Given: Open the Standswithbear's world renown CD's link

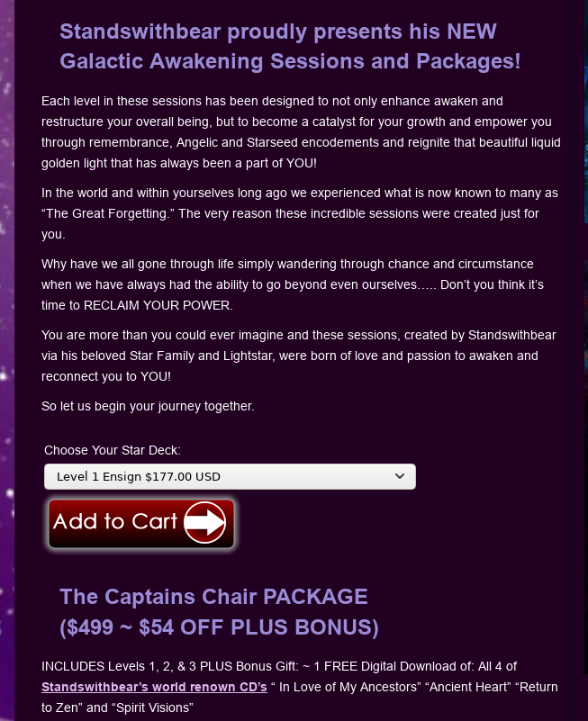Looking at the screenshot, I should (154, 687).
